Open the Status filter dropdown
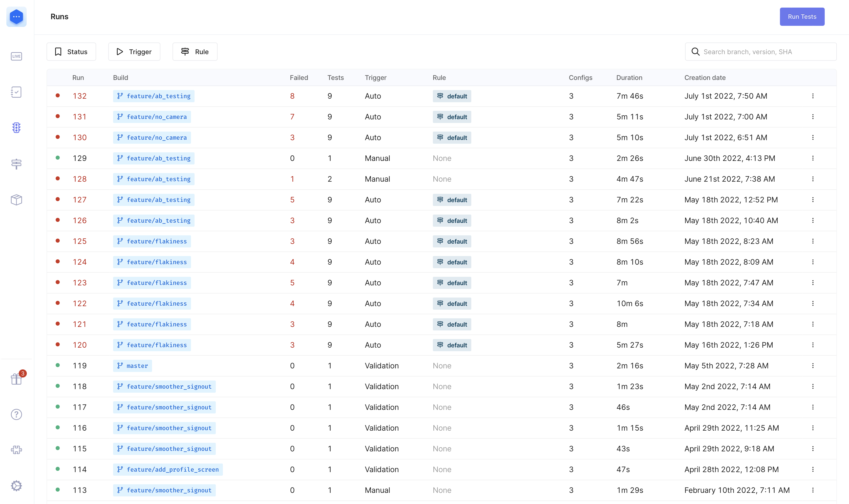Screen dimensions: 849x504 click(71, 52)
